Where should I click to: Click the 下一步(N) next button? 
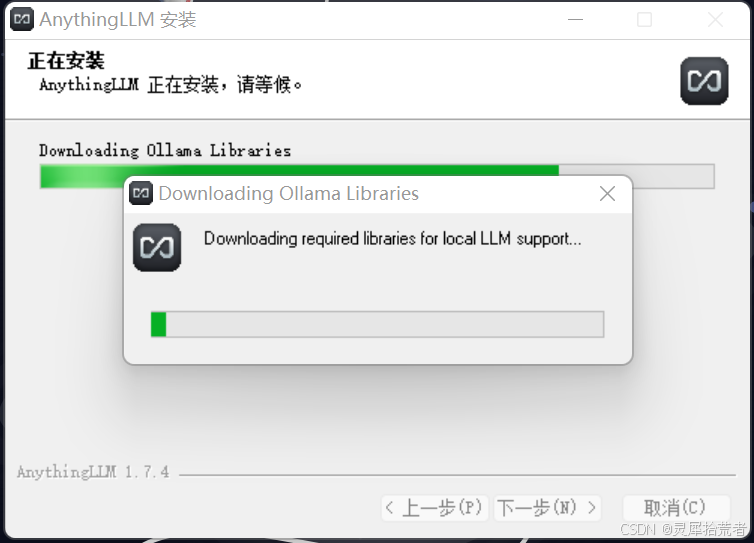tap(547, 508)
